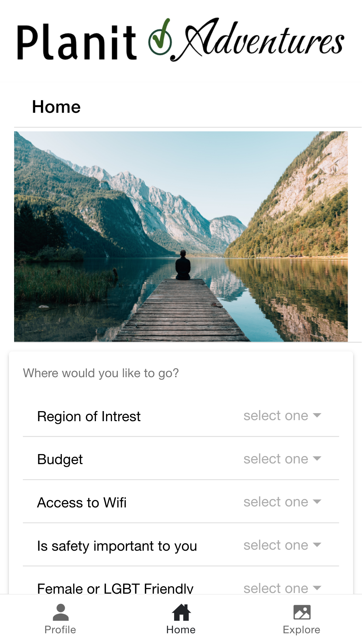This screenshot has height=644, width=362.
Task: Tap the mountain lake hero image
Action: [x=181, y=236]
